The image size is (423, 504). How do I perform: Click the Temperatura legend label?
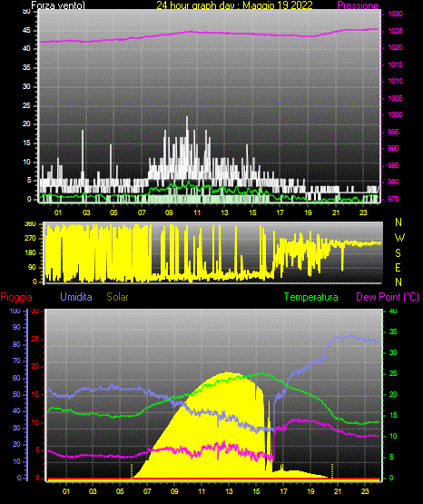coord(311,297)
